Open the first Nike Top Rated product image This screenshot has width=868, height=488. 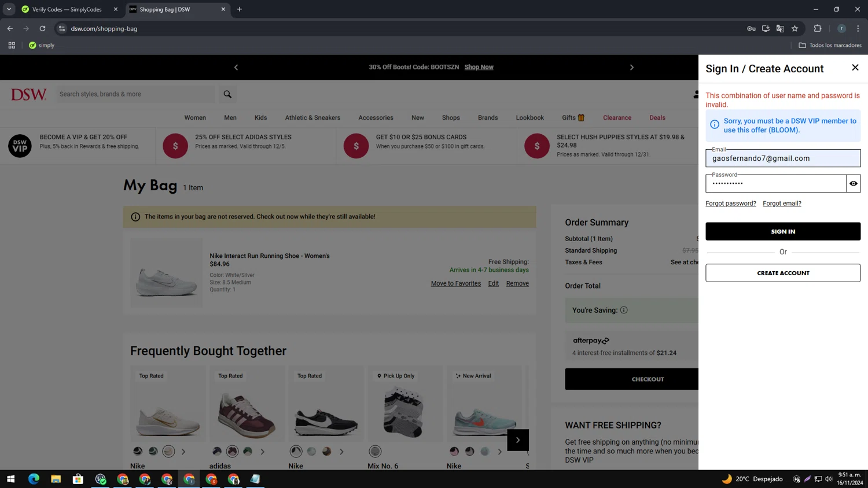coord(168,404)
